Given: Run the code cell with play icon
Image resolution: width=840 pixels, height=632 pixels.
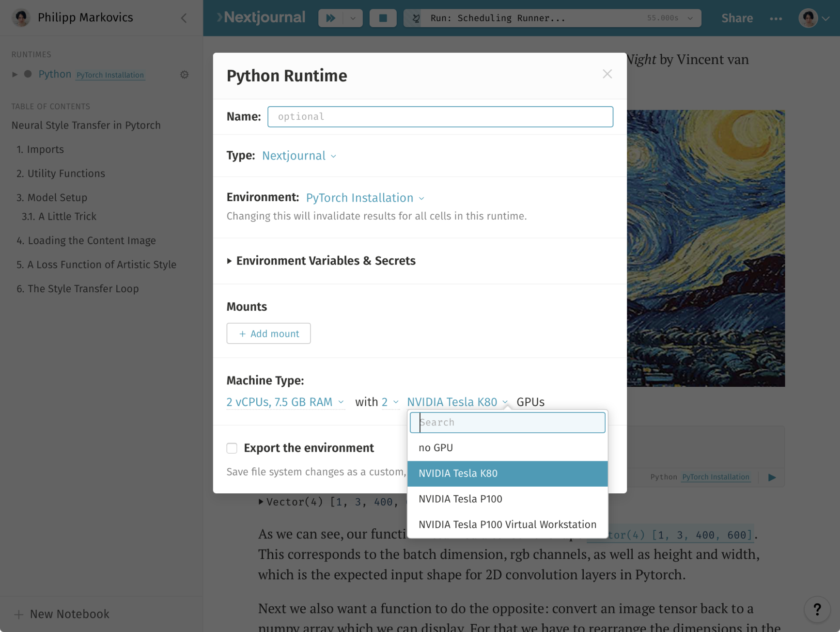Looking at the screenshot, I should pyautogui.click(x=772, y=477).
